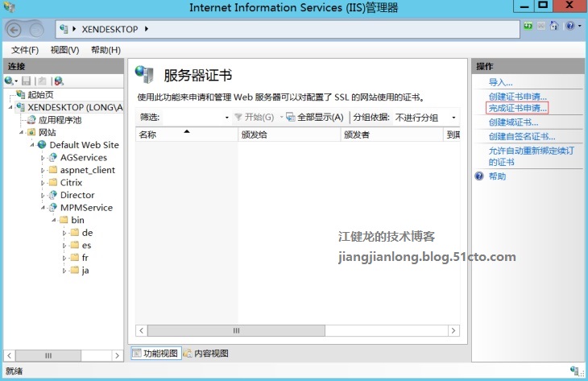Stop loading using the grayed toolbar icon
This screenshot has height=381, width=588.
(541, 26)
